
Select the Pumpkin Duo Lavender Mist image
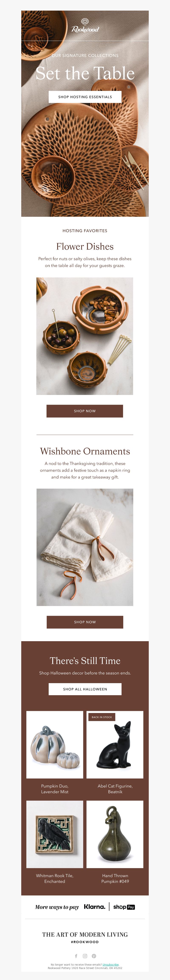coord(55,745)
